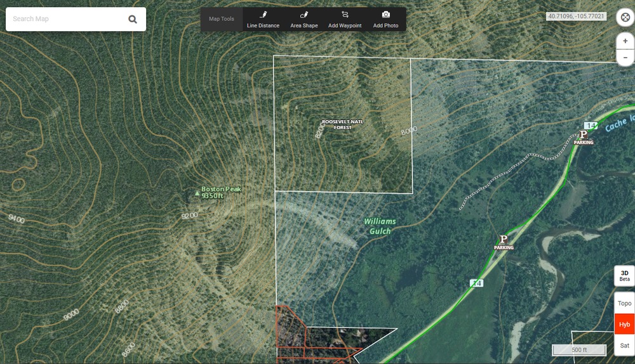Switch basemap to Topo
The height and width of the screenshot is (364, 635).
tap(624, 303)
